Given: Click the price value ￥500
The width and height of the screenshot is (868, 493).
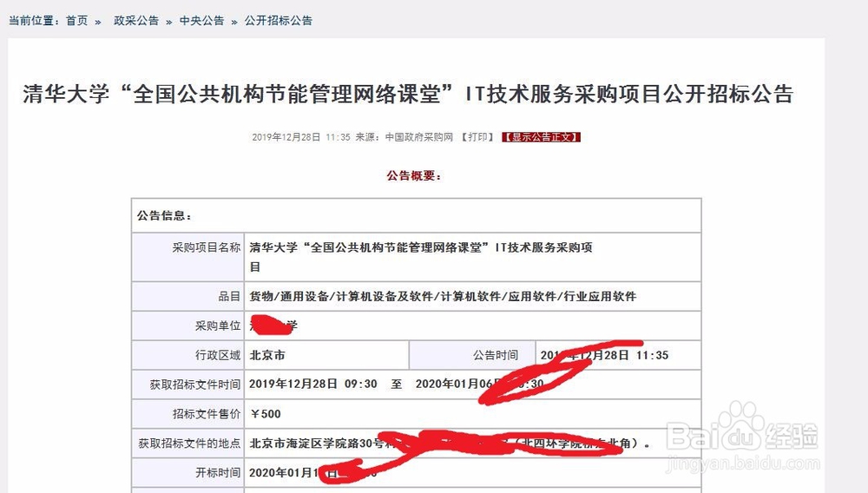Looking at the screenshot, I should [265, 414].
